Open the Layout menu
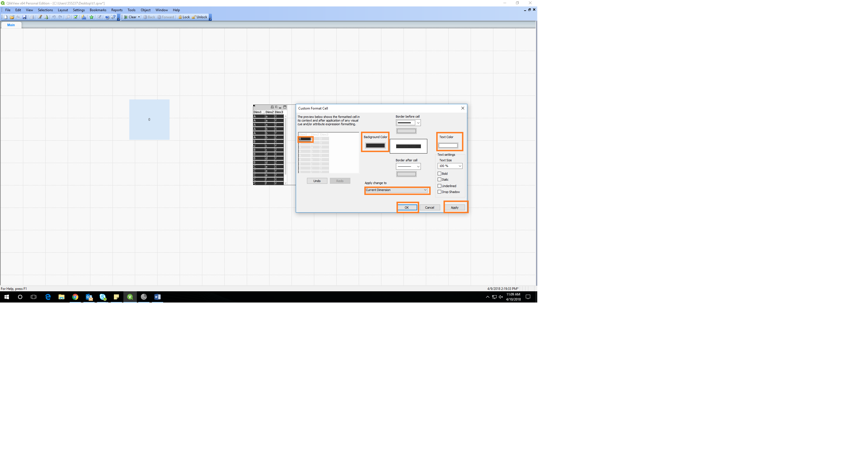868x456 pixels. tap(63, 10)
